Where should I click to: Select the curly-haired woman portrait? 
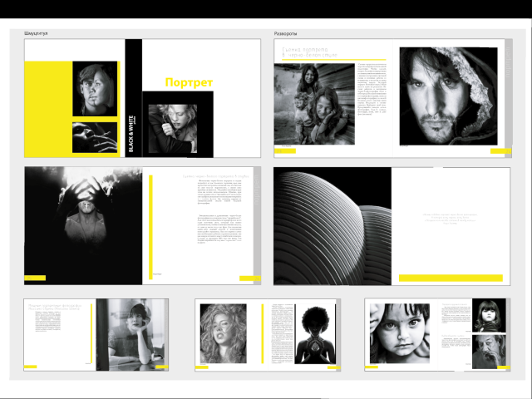pyautogui.click(x=224, y=333)
